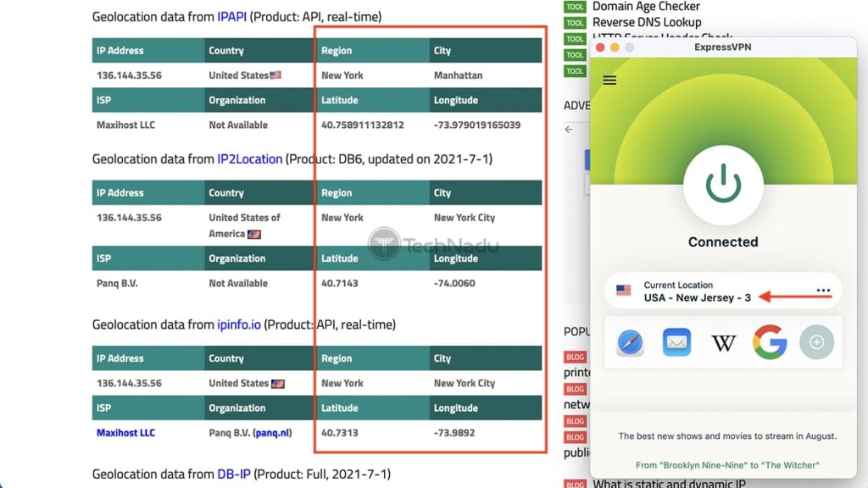868x488 pixels.
Task: Minimize the ExpressVPN window
Action: coord(615,47)
